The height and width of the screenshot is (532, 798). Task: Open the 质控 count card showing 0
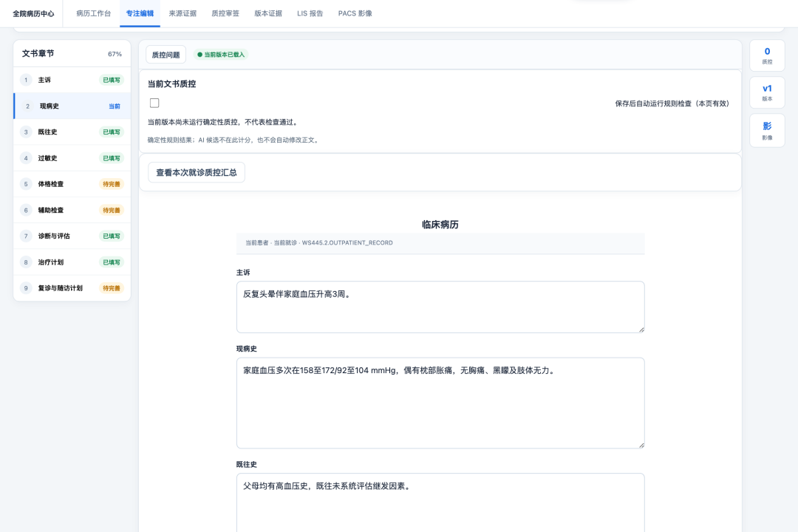point(767,55)
